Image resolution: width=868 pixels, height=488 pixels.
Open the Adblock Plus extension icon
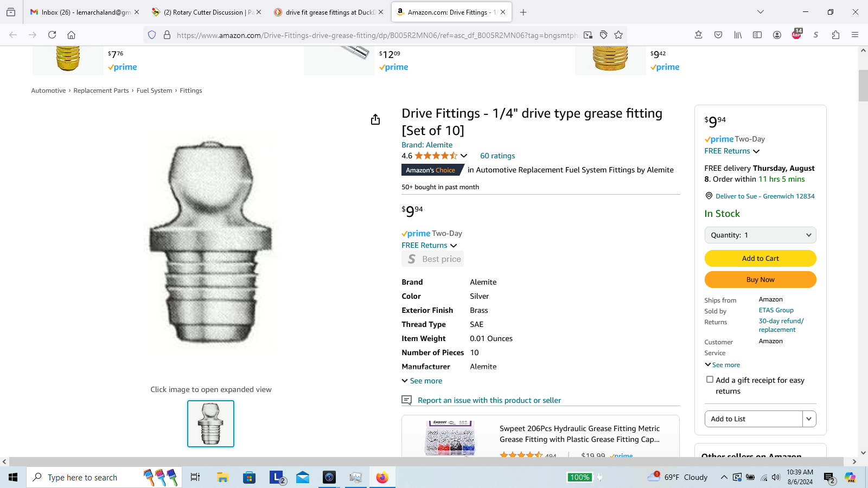click(x=796, y=35)
